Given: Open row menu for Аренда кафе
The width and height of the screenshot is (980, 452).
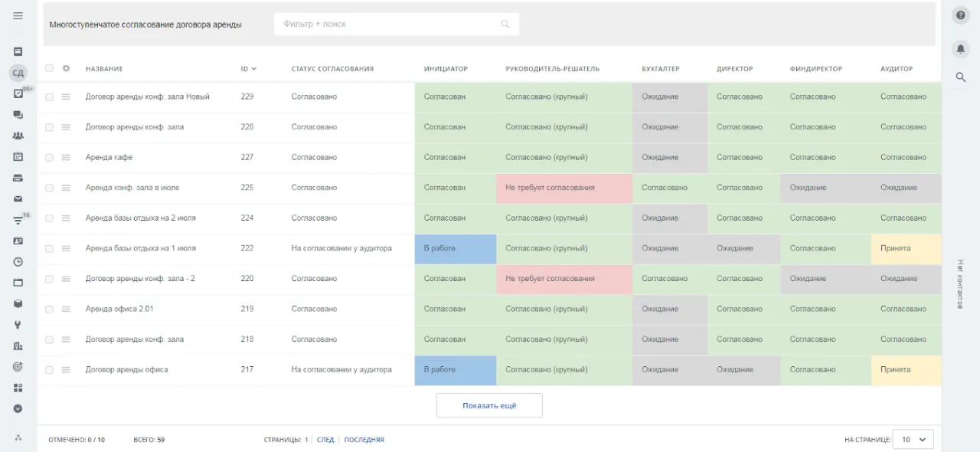Looking at the screenshot, I should click(66, 157).
